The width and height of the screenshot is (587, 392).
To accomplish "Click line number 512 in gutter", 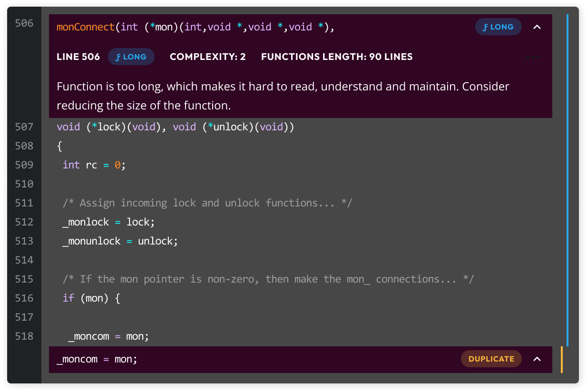I will [24, 222].
